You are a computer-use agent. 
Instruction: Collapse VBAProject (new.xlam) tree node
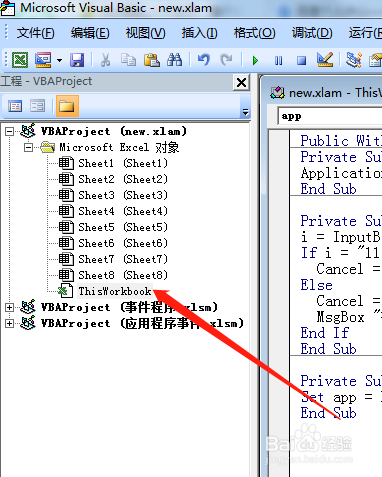(x=9, y=131)
